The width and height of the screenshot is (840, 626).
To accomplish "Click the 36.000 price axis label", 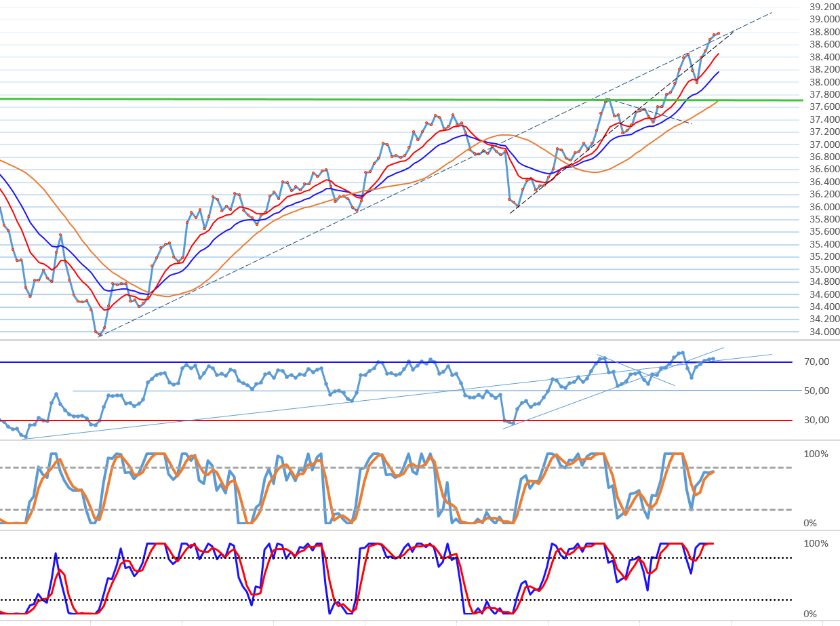I will [x=826, y=207].
